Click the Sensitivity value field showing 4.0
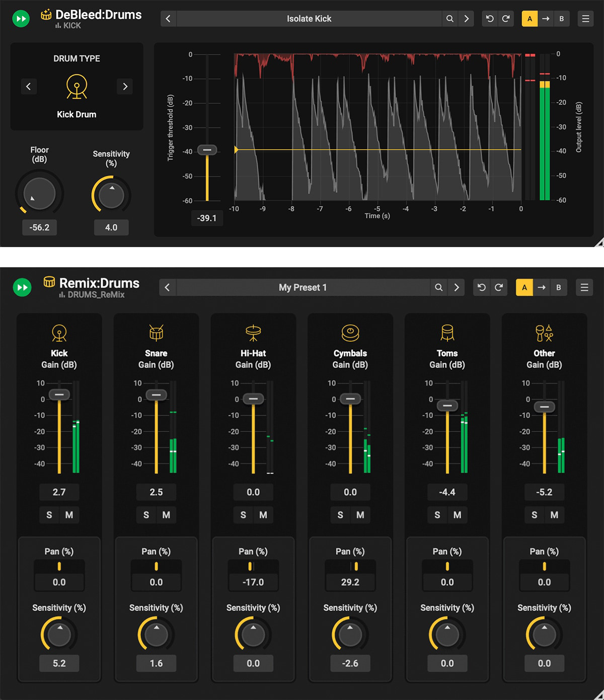 111,227
